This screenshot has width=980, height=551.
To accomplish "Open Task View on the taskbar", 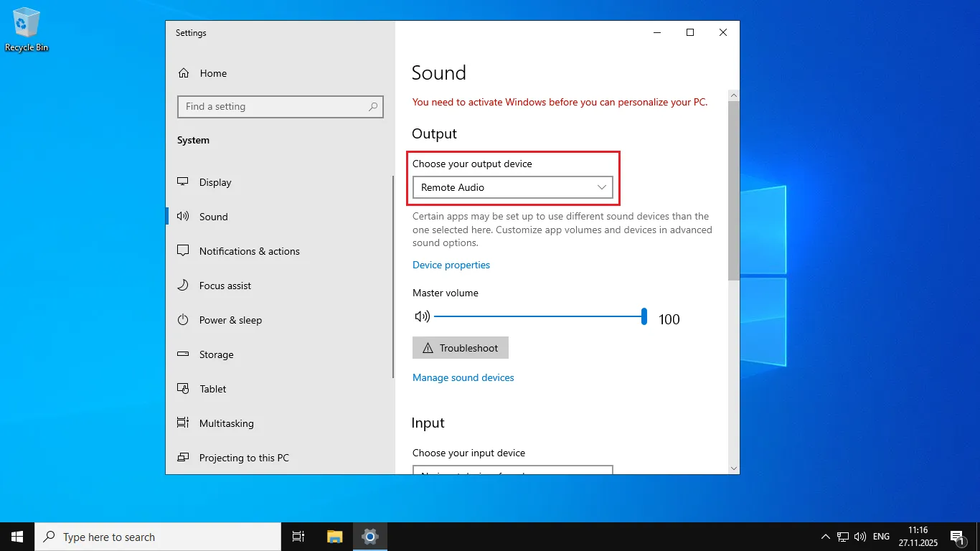I will [x=298, y=537].
